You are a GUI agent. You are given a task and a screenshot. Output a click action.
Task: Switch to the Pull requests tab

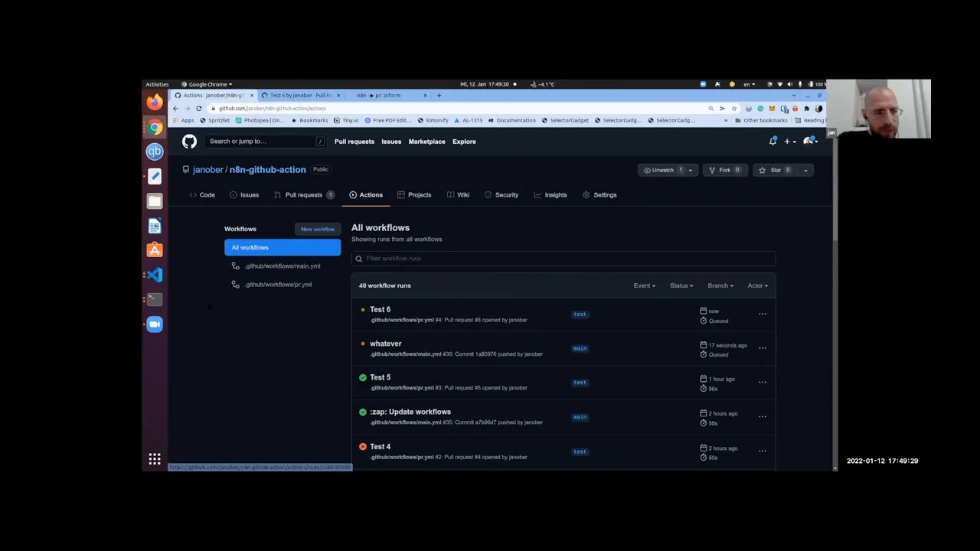(x=303, y=194)
